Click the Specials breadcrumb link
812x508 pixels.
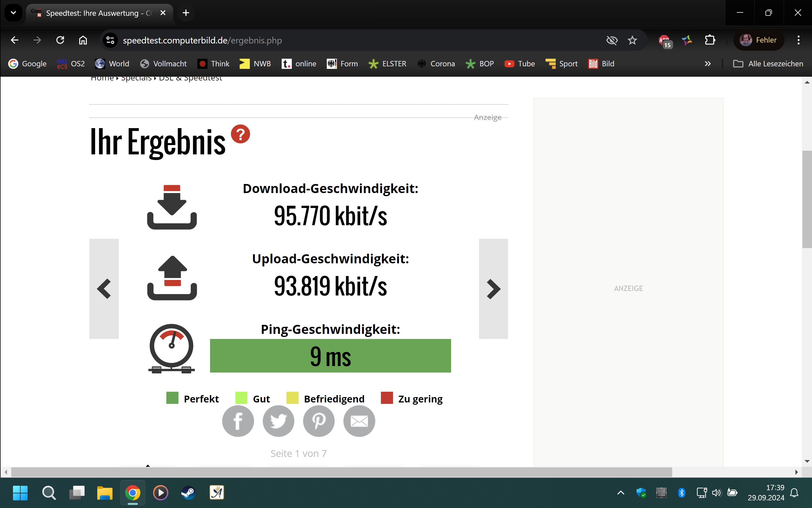[136, 78]
